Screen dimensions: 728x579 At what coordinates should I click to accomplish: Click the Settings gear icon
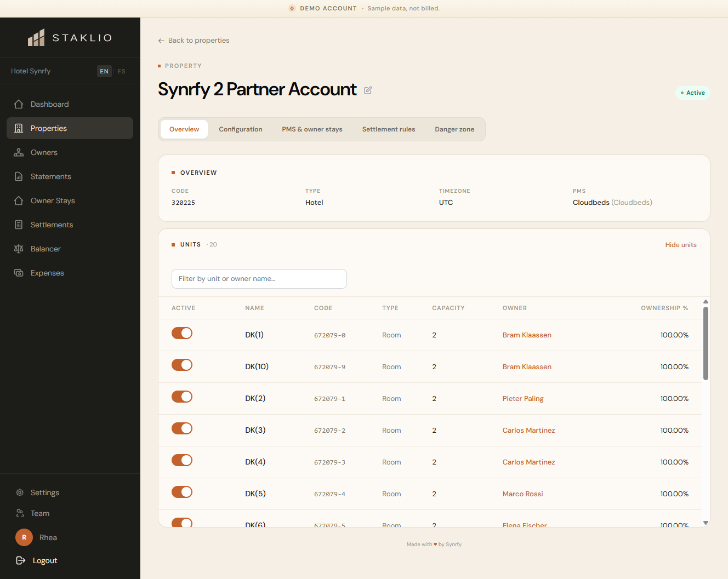(20, 492)
